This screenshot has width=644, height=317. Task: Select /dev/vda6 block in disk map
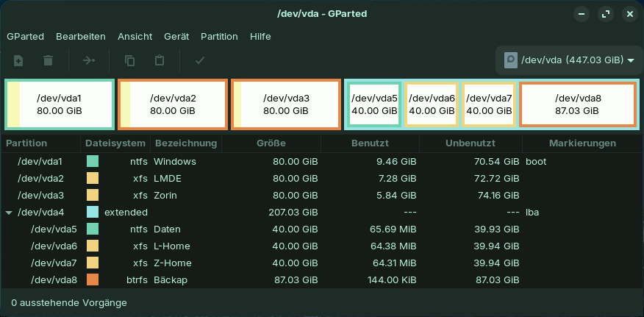click(432, 104)
